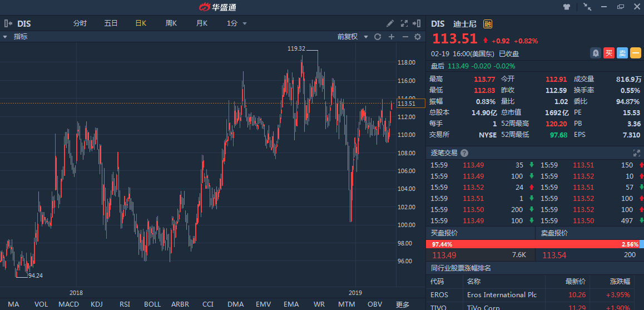The width and height of the screenshot is (644, 310).
Task: Click the 融 margin badge
Action: pyautogui.click(x=488, y=23)
